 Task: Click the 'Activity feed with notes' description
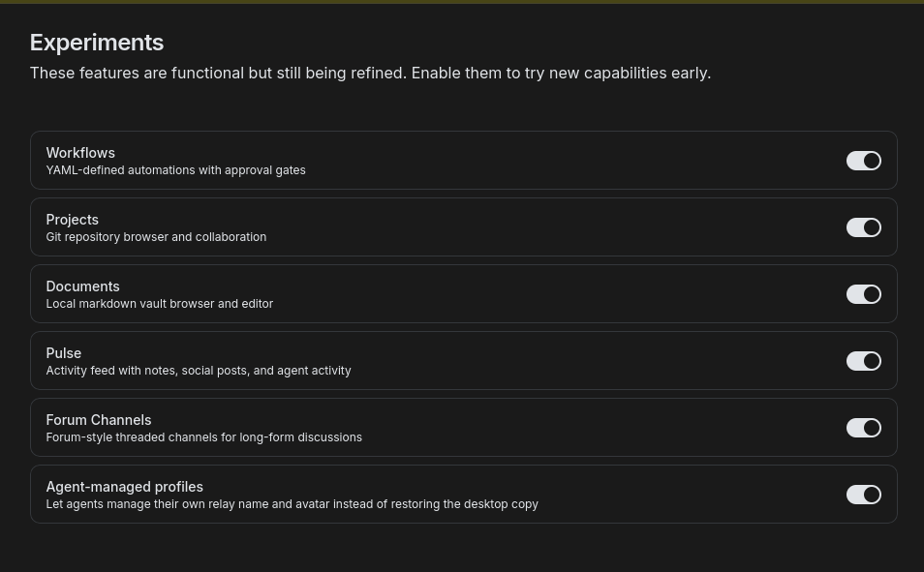(x=199, y=371)
